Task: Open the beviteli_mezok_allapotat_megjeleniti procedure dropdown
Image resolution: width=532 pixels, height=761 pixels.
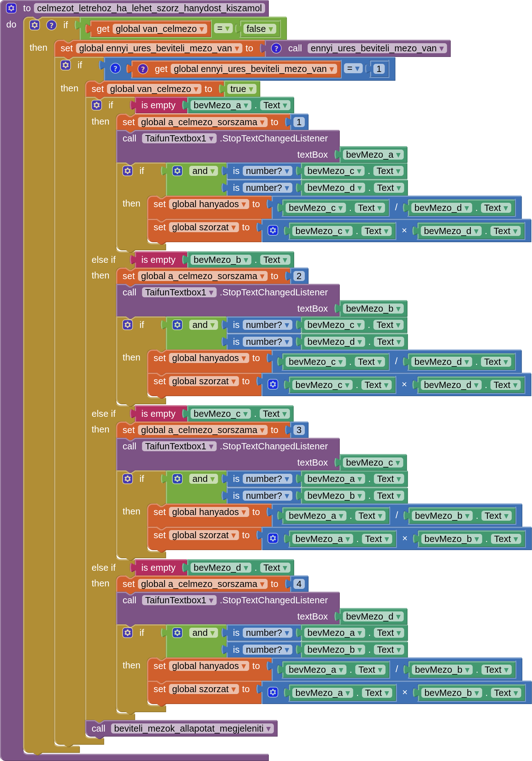Action: point(269,728)
